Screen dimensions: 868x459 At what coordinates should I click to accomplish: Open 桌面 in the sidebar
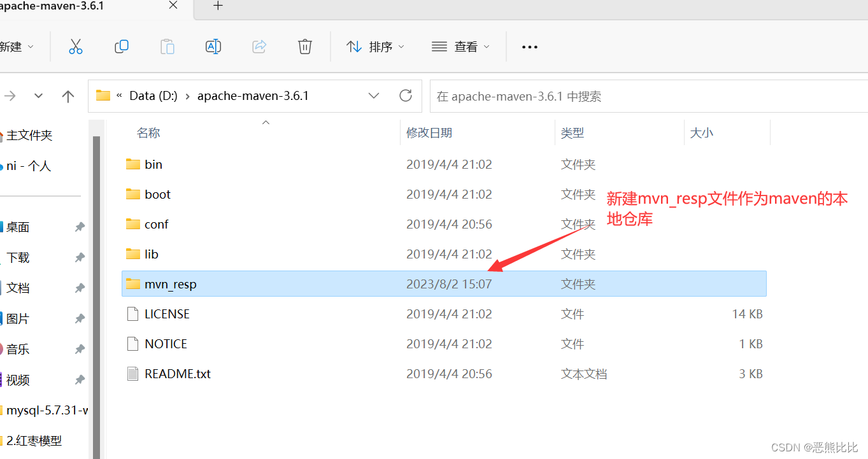tap(18, 227)
